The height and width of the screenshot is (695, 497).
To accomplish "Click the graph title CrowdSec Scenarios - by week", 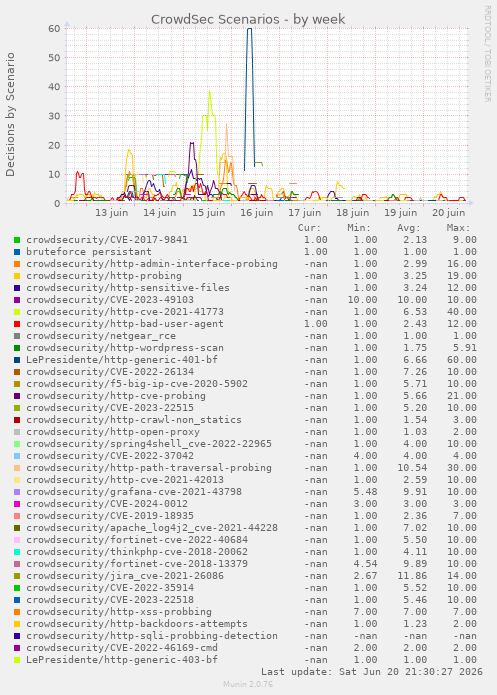I will [248, 20].
